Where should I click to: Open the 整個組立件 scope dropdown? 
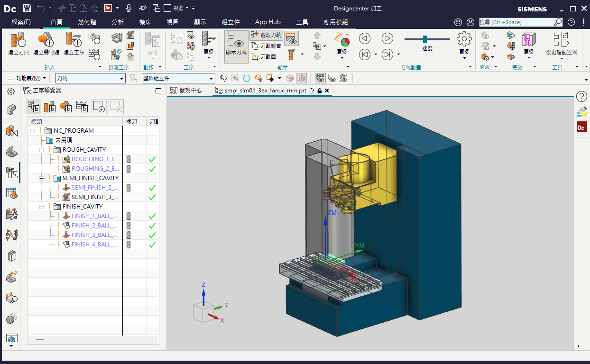point(178,78)
